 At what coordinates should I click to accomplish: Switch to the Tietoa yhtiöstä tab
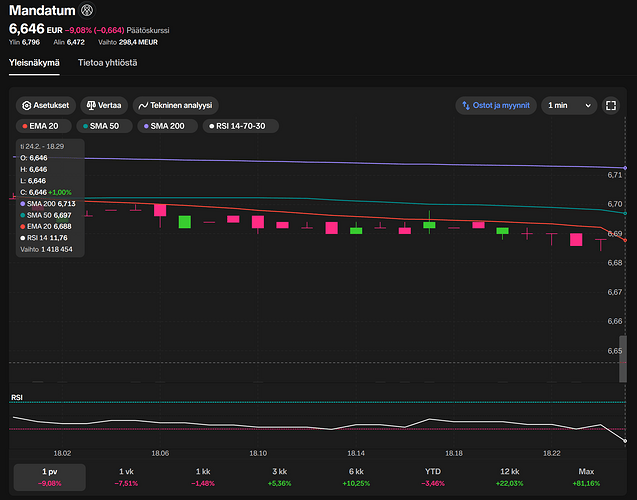[x=108, y=63]
